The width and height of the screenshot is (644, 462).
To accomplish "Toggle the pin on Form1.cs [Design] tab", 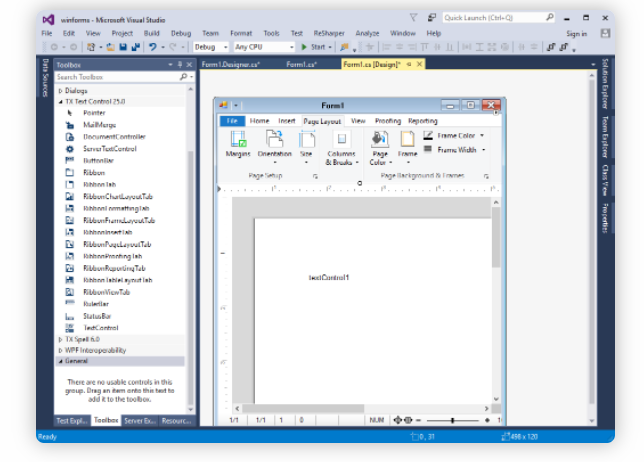I will tap(409, 64).
